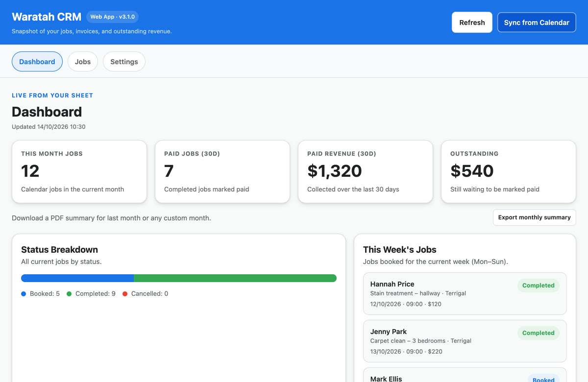Select 'Updated 14/10/2026 10:30' timestamp
This screenshot has height=382, width=588.
click(49, 127)
